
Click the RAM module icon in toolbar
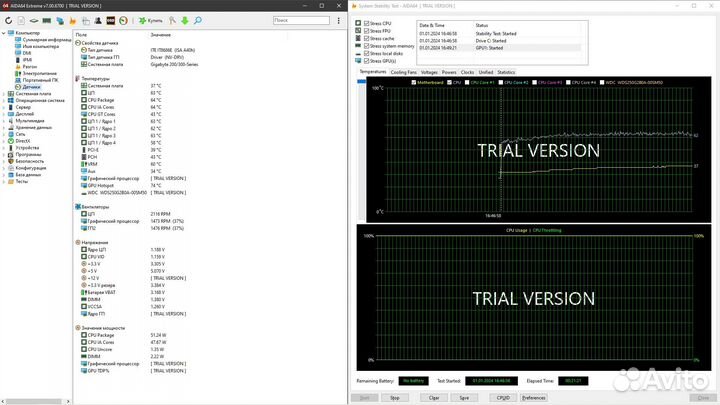click(47, 21)
